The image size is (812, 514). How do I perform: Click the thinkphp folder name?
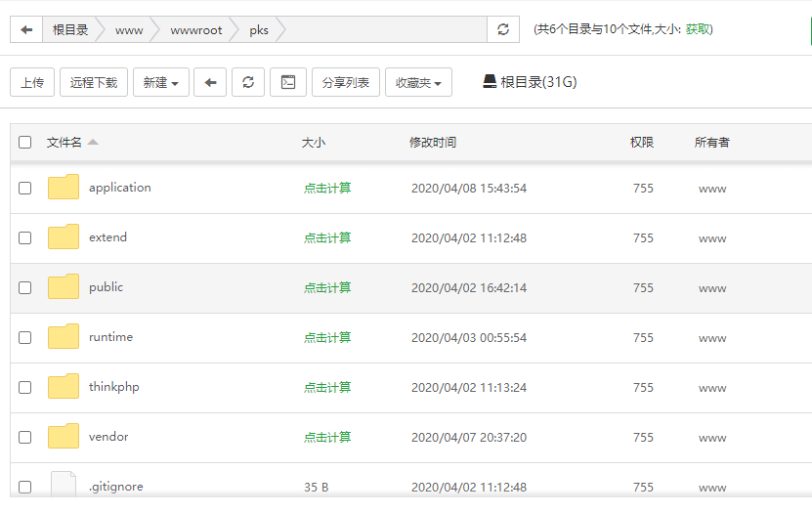tap(114, 388)
